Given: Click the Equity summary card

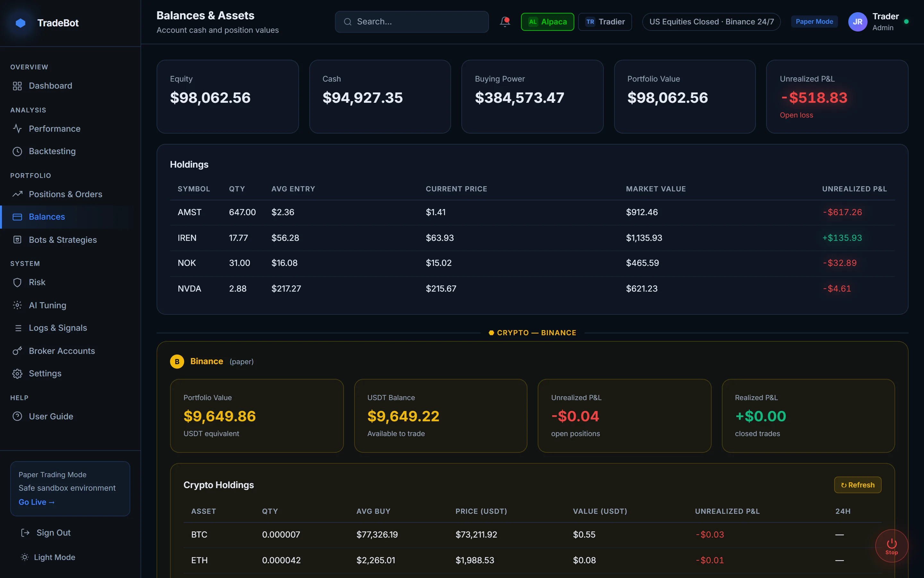Looking at the screenshot, I should click(x=227, y=96).
